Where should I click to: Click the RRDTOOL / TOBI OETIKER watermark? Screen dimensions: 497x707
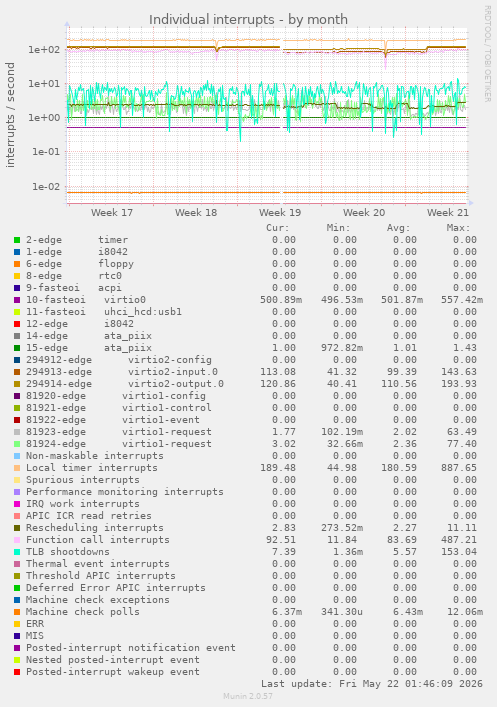coord(488,53)
